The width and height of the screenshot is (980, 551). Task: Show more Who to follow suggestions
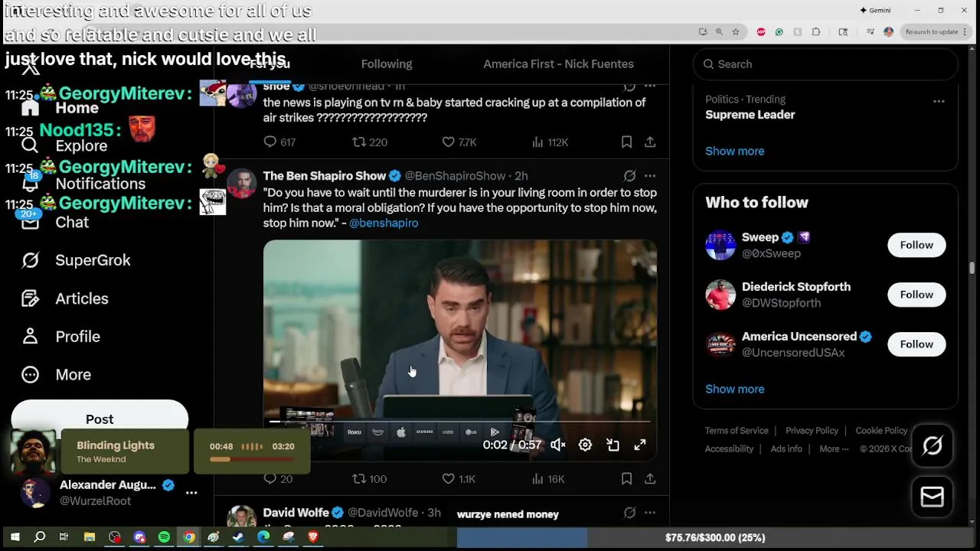click(x=735, y=389)
